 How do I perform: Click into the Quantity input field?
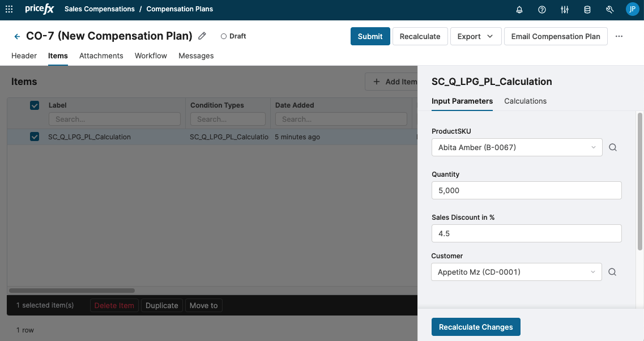tap(526, 190)
